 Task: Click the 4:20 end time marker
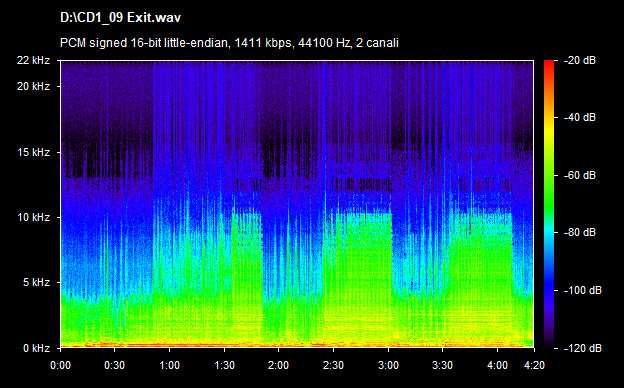click(534, 365)
